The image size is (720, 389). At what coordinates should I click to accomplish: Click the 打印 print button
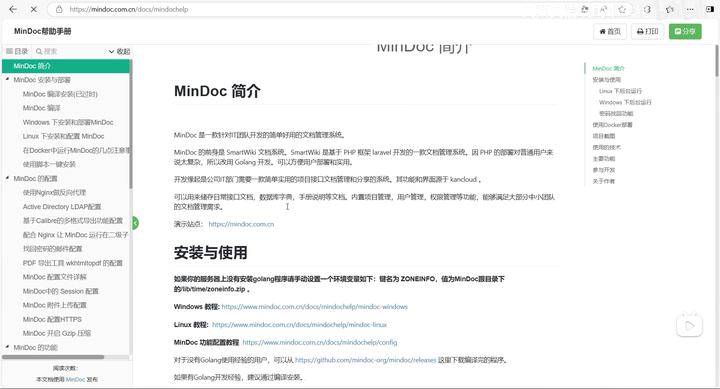click(x=647, y=31)
